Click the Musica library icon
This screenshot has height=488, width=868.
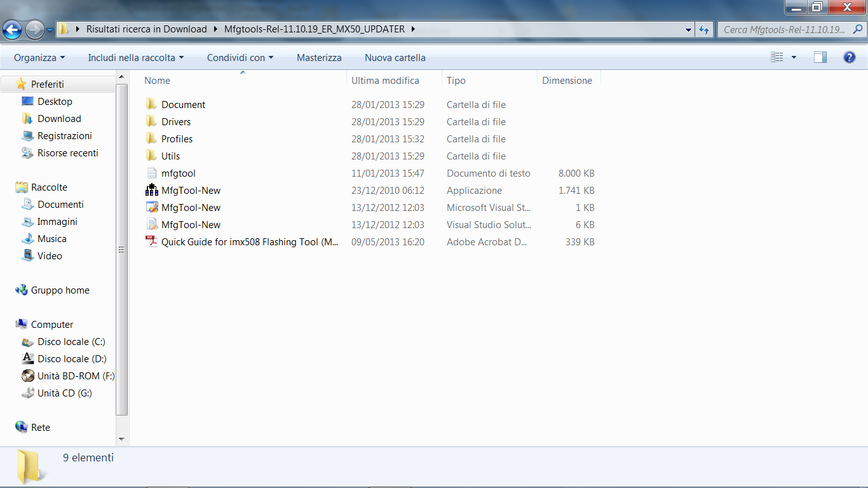pos(27,238)
